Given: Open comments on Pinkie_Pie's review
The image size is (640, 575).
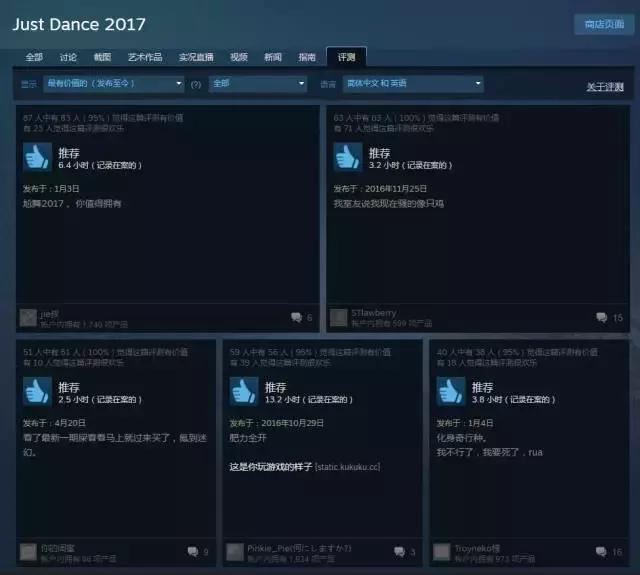Looking at the screenshot, I should pyautogui.click(x=405, y=552).
